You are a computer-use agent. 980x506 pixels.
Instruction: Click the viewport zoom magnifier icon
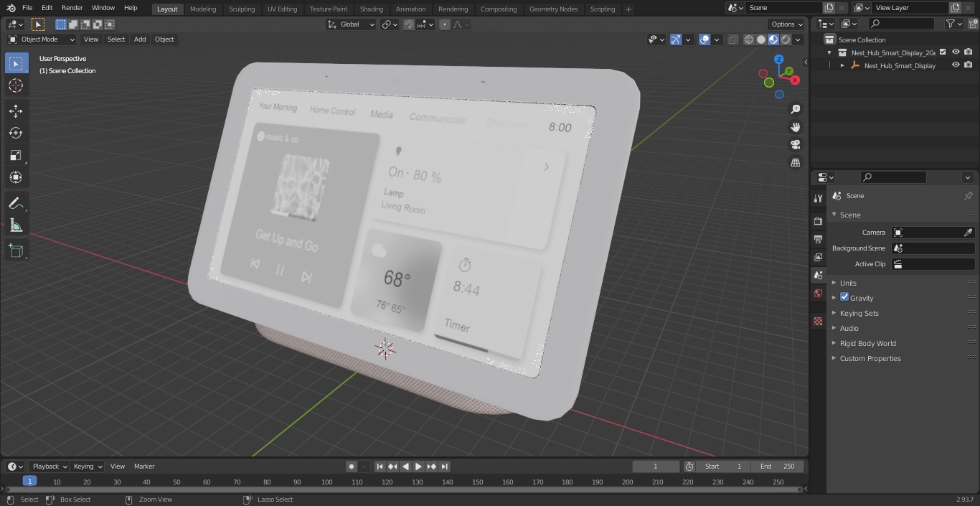pos(796,109)
